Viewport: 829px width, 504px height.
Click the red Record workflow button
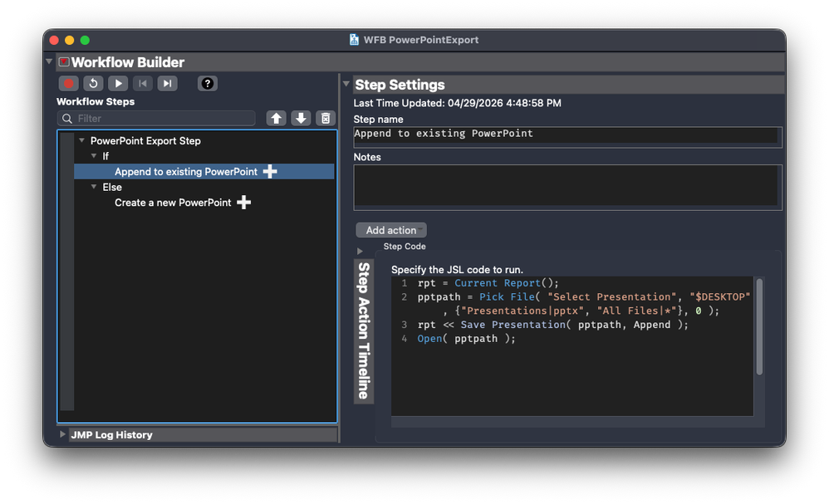[69, 84]
